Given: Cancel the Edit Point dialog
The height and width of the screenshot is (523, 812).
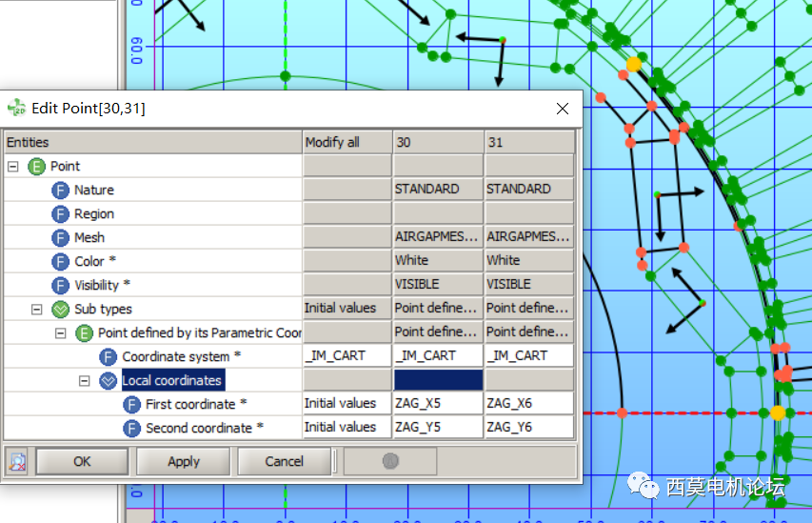Looking at the screenshot, I should (x=284, y=461).
